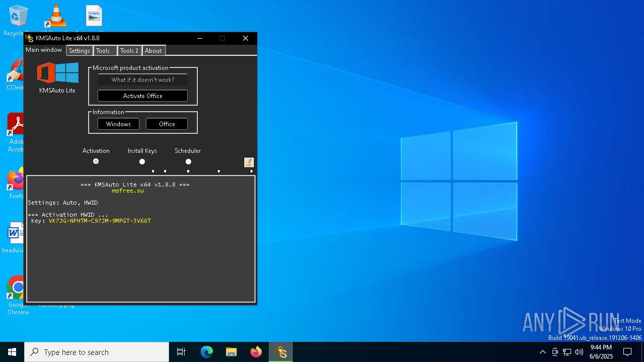Open the VLC media player desktop shortcut
Screen dimensions: 644x362
(x=56, y=17)
